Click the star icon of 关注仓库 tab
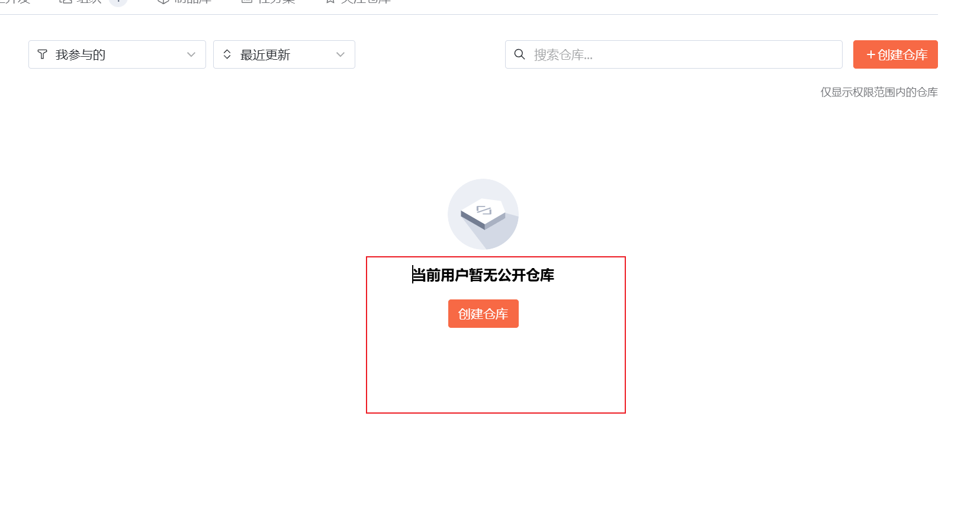This screenshot has height=516, width=980. 330,2
